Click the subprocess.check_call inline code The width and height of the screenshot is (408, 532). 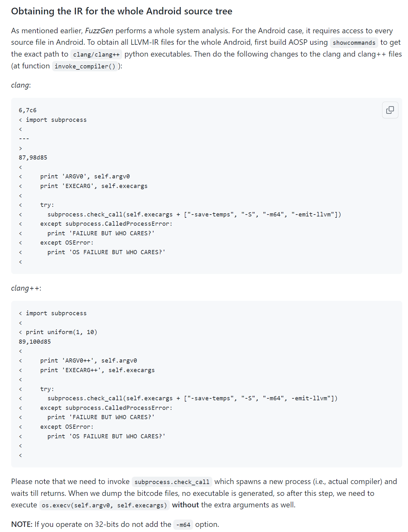point(172,482)
